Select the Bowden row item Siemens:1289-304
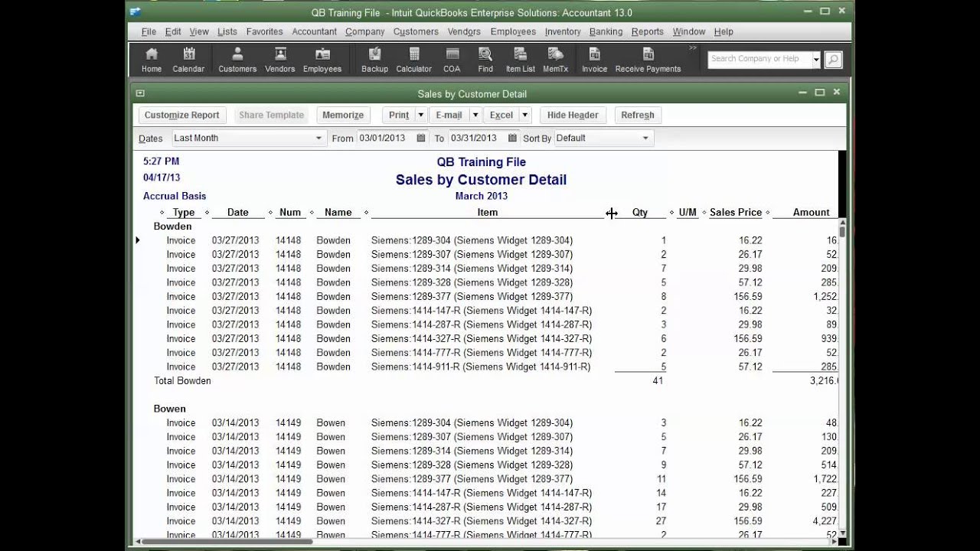This screenshot has height=551, width=980. click(x=472, y=240)
